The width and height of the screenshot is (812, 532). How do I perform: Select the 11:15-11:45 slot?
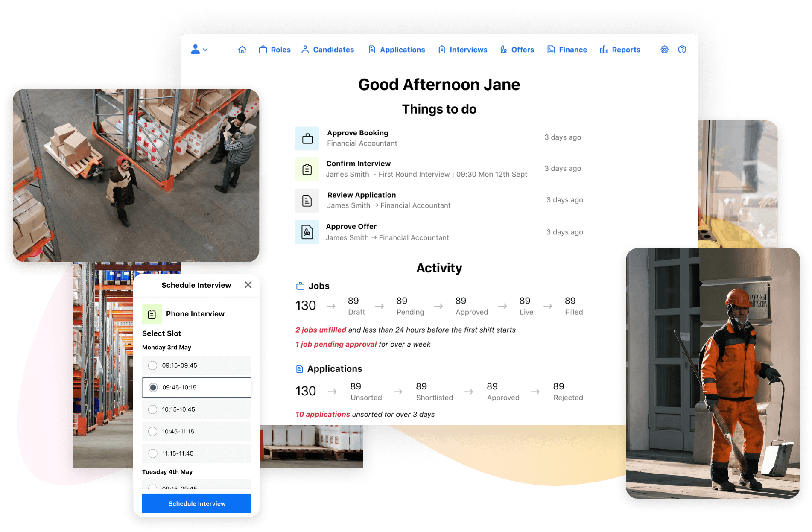[196, 453]
